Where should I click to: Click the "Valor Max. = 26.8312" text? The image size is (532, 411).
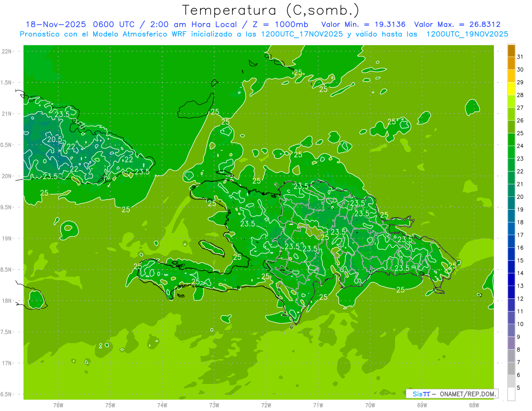[457, 24]
